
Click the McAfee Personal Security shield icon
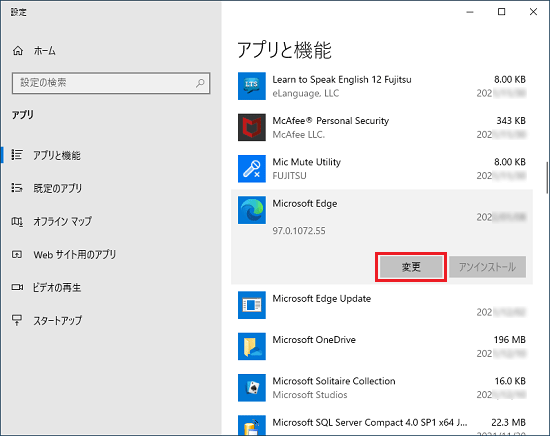[x=252, y=127]
